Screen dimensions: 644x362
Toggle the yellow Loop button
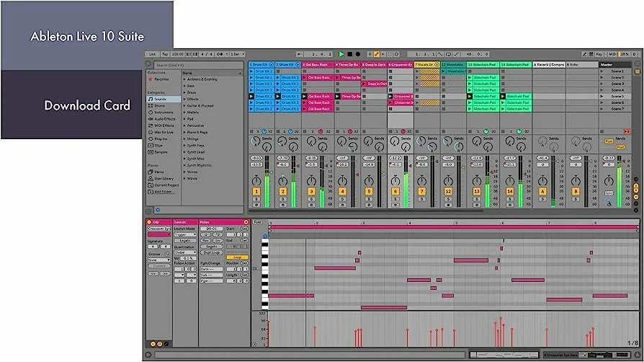tap(237, 257)
